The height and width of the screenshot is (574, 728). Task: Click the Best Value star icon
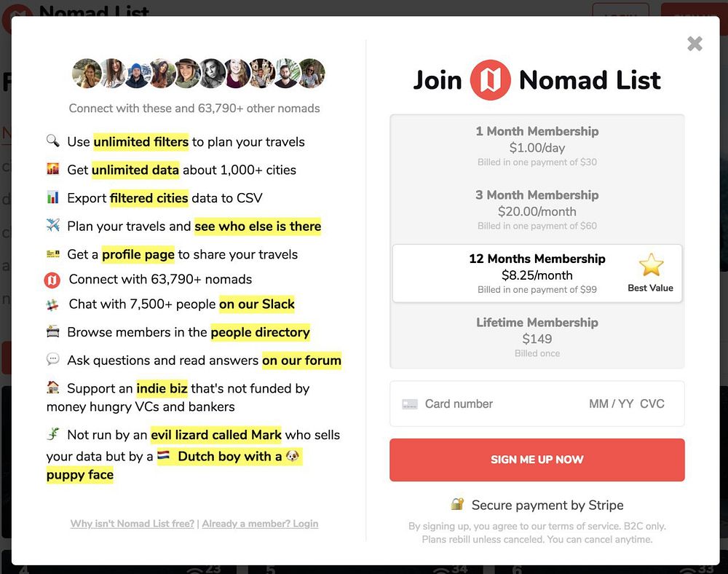pyautogui.click(x=650, y=265)
